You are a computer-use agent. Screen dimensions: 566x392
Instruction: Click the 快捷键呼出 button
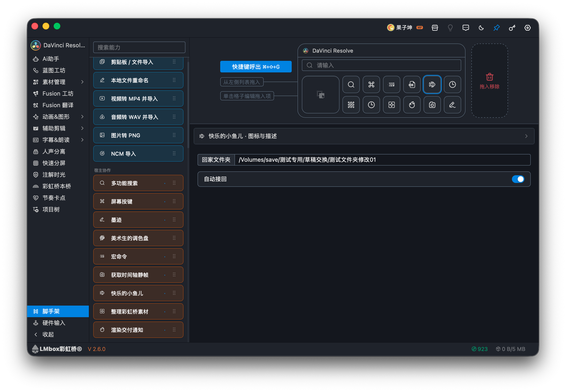[x=256, y=66]
